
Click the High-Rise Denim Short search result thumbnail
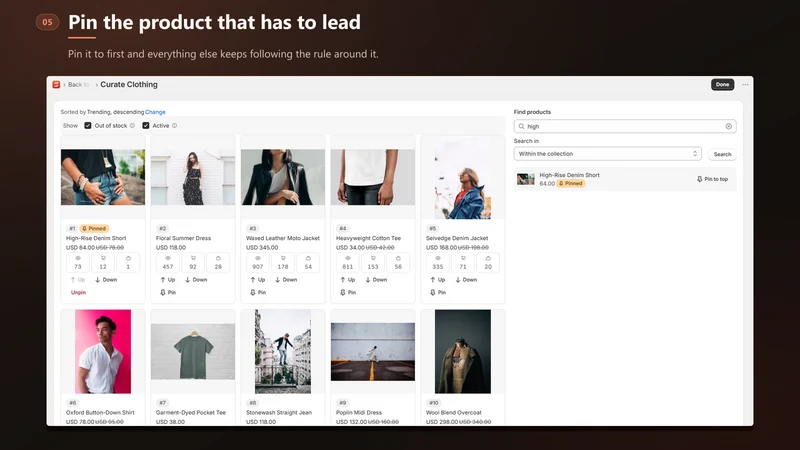(x=526, y=179)
